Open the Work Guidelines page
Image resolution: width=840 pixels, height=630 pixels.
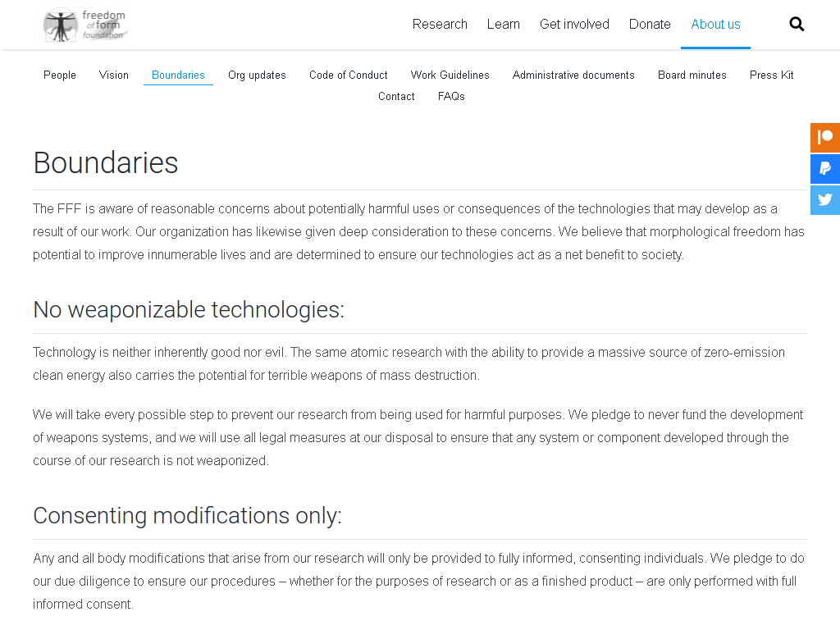pos(450,75)
